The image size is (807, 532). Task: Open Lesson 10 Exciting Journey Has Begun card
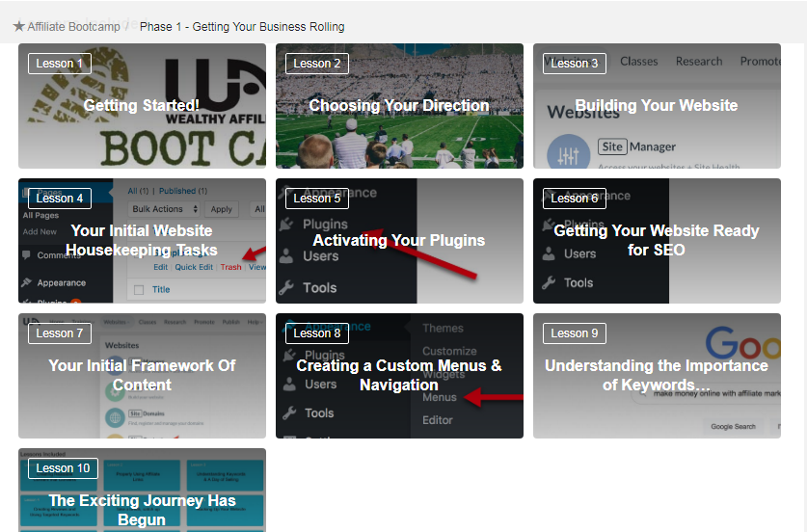[142, 490]
